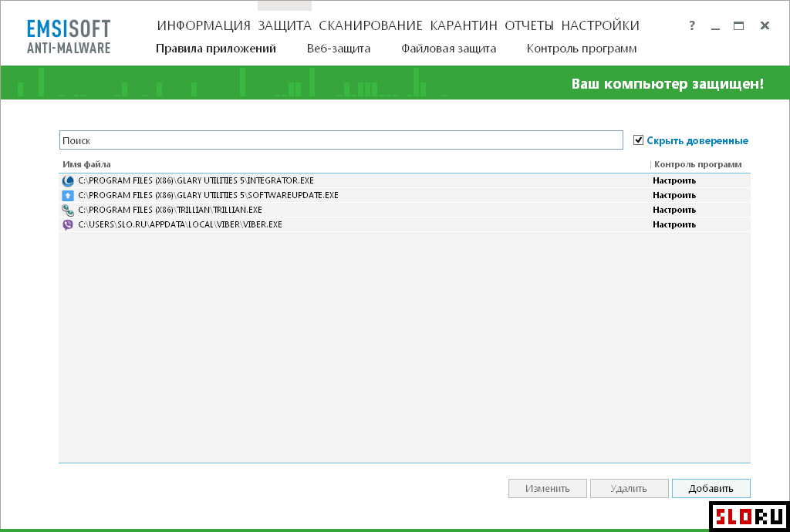The height and width of the screenshot is (532, 790).
Task: Switch to the 'Правила приложений' tab
Action: coord(216,49)
